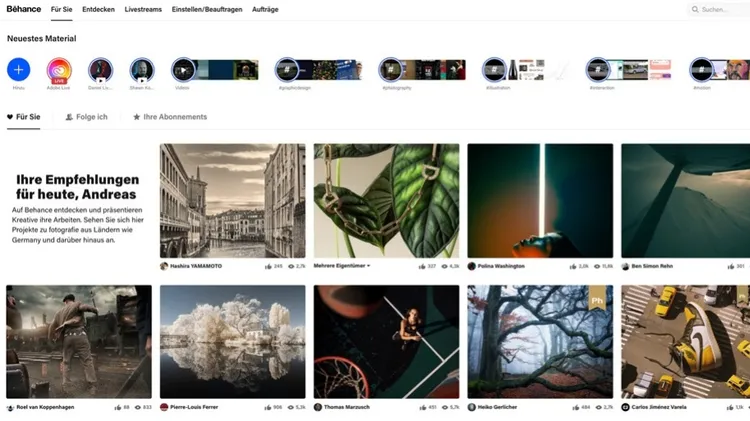Image resolution: width=750 pixels, height=421 pixels.
Task: Switch to the Folge ich tab
Action: 86,117
